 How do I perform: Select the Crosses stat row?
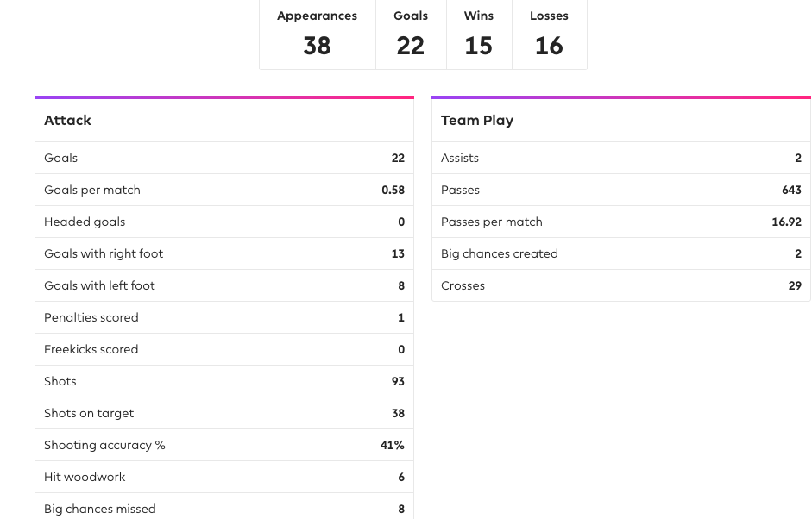[620, 285]
